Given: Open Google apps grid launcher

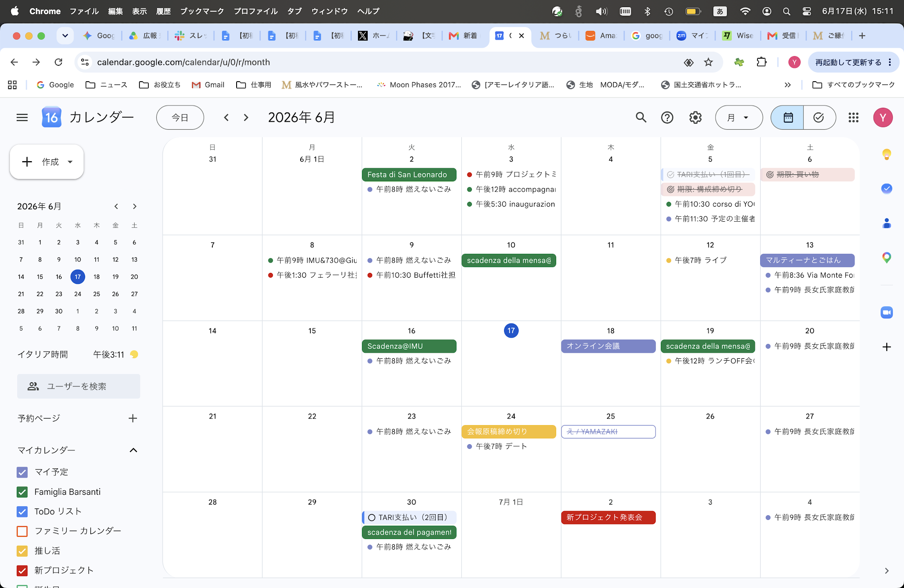Looking at the screenshot, I should point(853,117).
